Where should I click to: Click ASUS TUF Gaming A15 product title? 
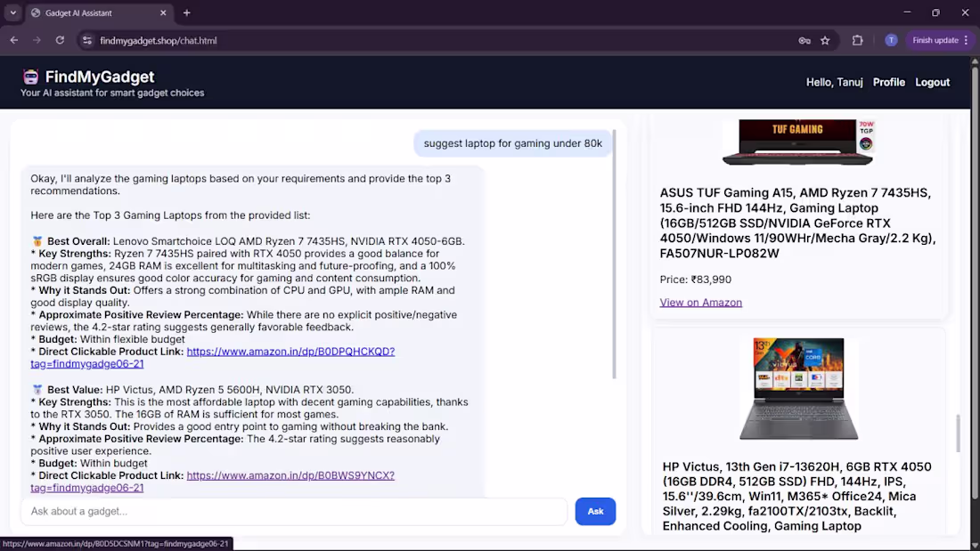pyautogui.click(x=797, y=223)
